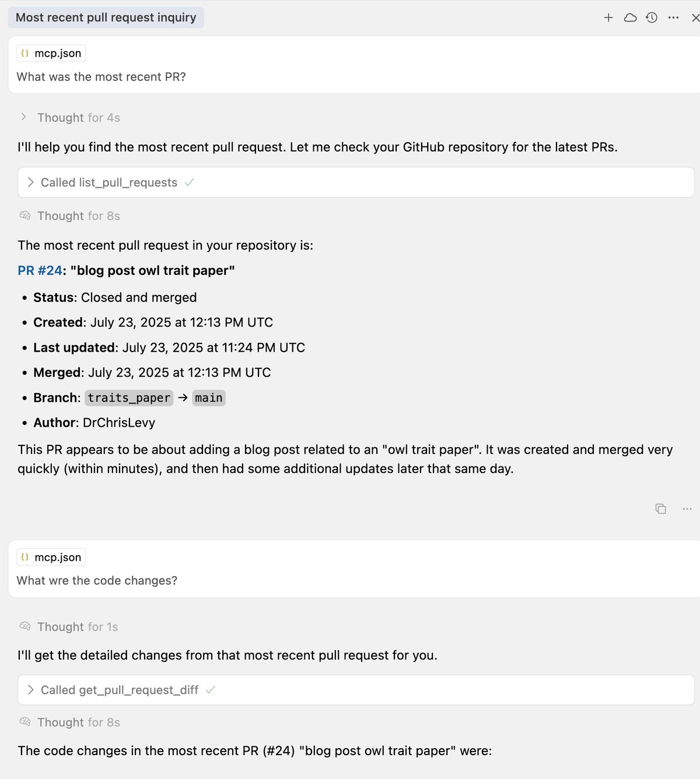Click the "traits_paper" branch code chip
The height and width of the screenshot is (779, 700).
click(x=129, y=398)
